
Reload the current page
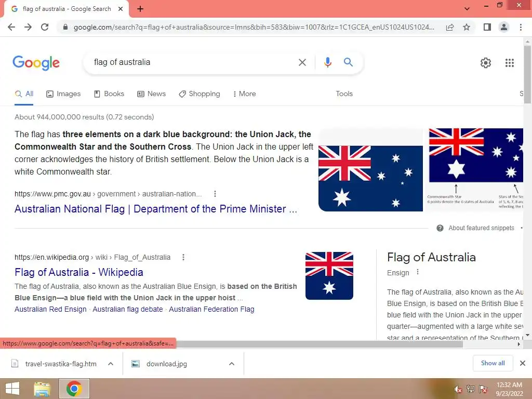pyautogui.click(x=45, y=27)
